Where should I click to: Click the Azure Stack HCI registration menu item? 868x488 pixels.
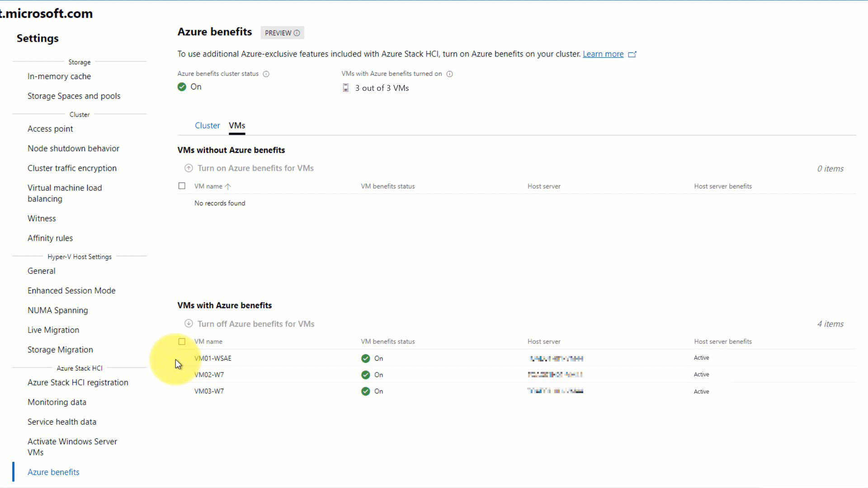coord(78,382)
